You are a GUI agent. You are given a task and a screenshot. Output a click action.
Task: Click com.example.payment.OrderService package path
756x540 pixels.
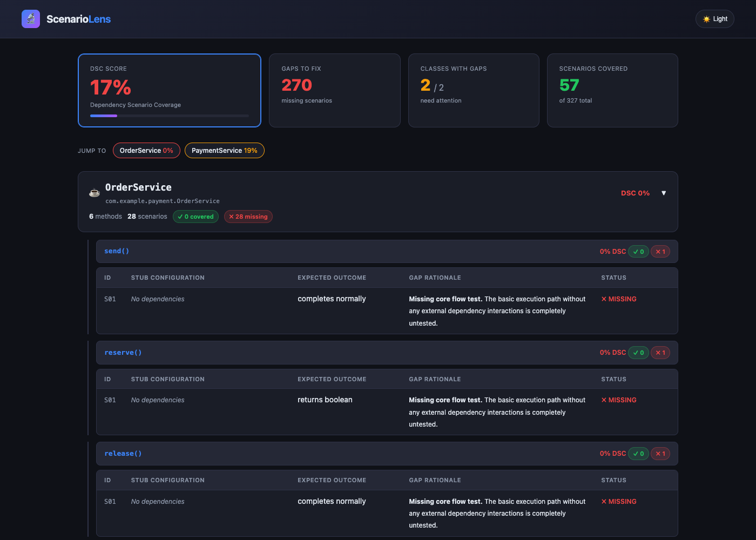pyautogui.click(x=163, y=201)
